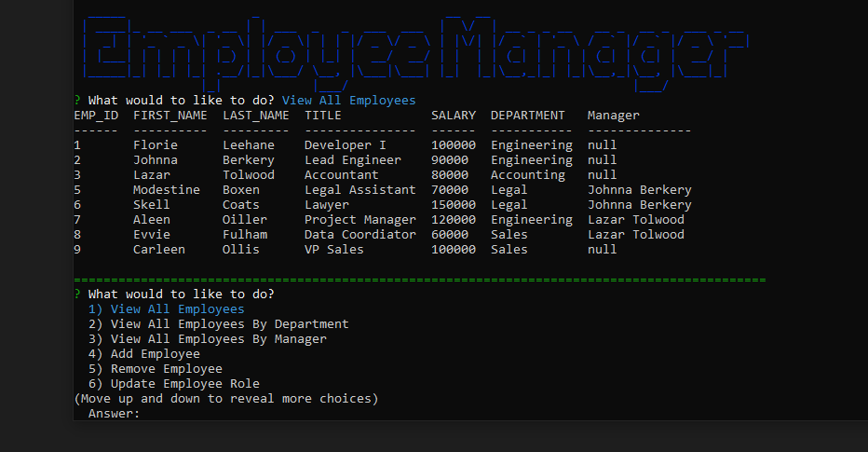Click the Lawyer title cell
The height and width of the screenshot is (452, 868).
tap(327, 205)
